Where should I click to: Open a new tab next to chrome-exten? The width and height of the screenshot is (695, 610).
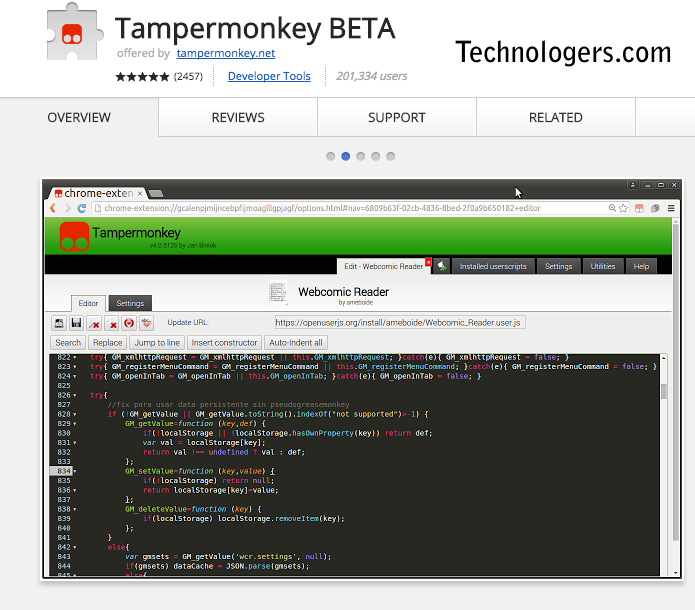coord(155,193)
